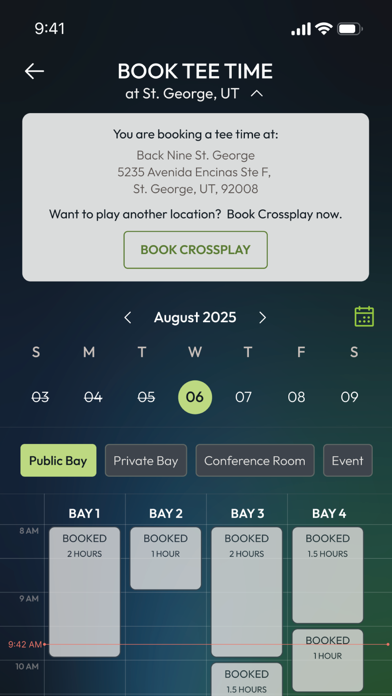This screenshot has height=696, width=392.
Task: Open Bay 2 booked 1 hour block
Action: click(x=166, y=558)
